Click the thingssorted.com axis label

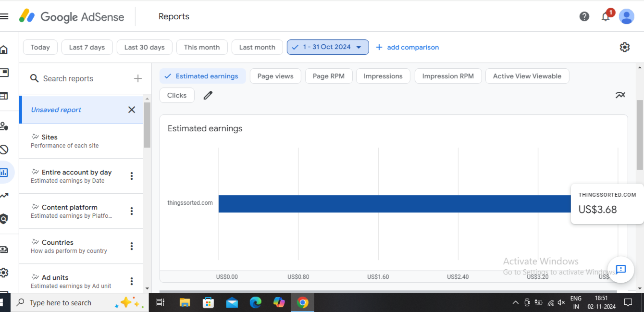click(x=190, y=202)
